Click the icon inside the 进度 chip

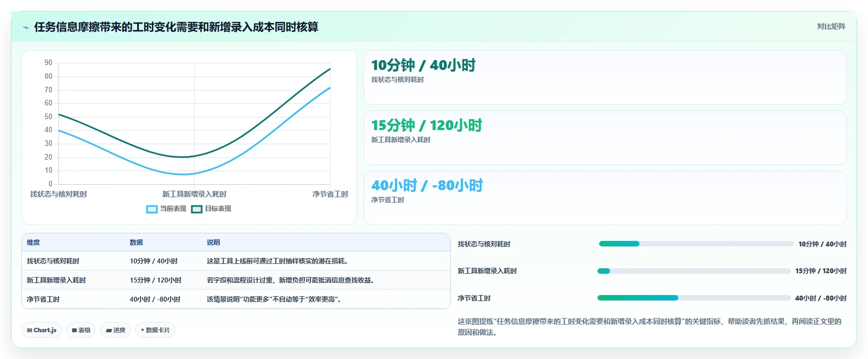point(109,330)
